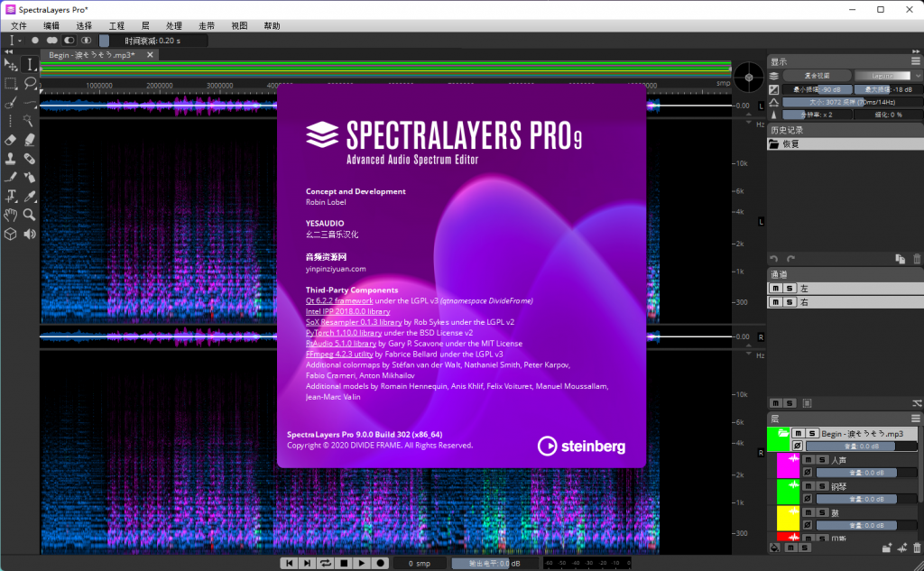The image size is (924, 571).
Task: Select the Eraser tool
Action: pyautogui.click(x=11, y=140)
